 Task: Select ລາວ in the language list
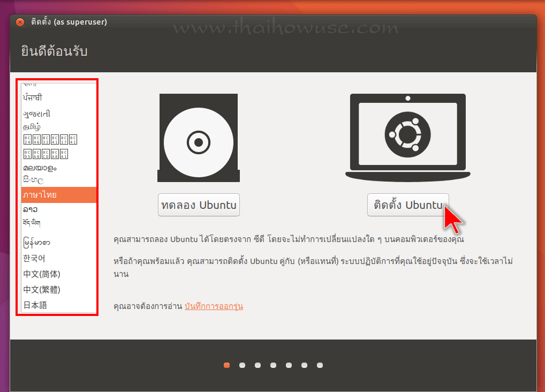point(59,209)
